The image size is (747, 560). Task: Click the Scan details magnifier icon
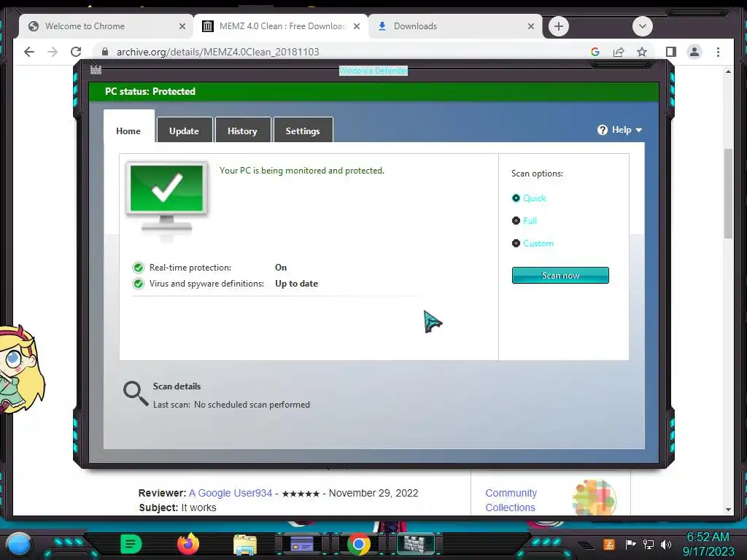(136, 394)
